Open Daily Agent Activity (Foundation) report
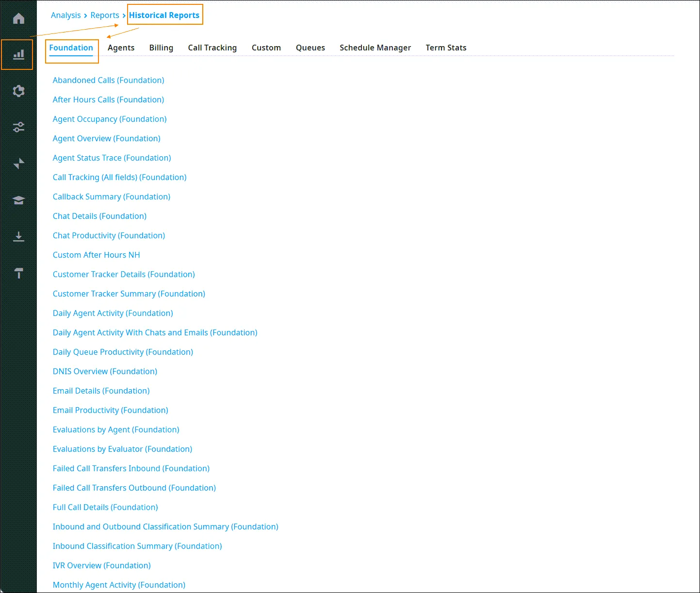The height and width of the screenshot is (593, 700). point(113,313)
